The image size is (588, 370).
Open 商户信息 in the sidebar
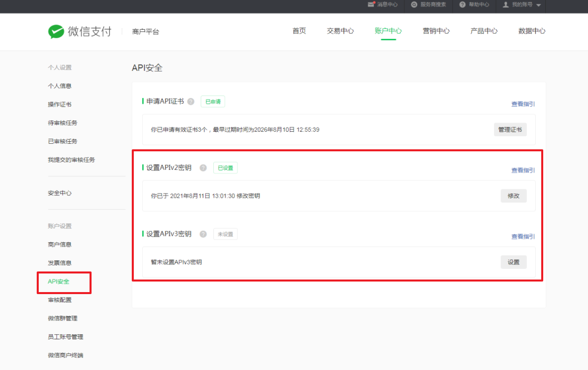click(x=60, y=244)
